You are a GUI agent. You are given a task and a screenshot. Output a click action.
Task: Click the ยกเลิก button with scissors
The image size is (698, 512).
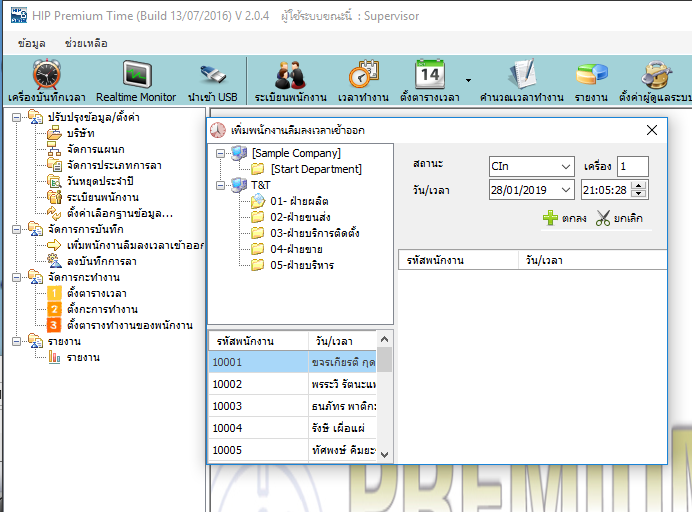tap(619, 218)
